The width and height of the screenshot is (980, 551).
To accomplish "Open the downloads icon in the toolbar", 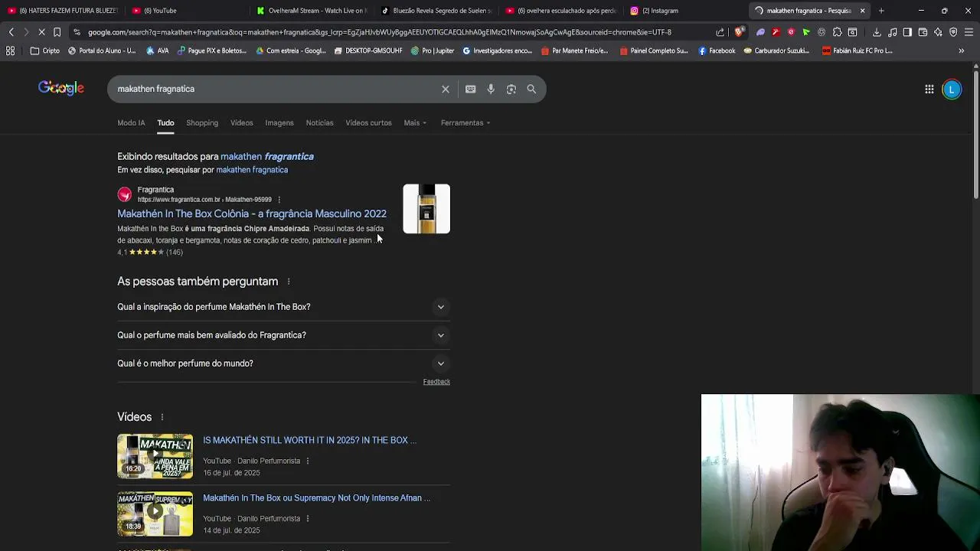I will 877,32.
